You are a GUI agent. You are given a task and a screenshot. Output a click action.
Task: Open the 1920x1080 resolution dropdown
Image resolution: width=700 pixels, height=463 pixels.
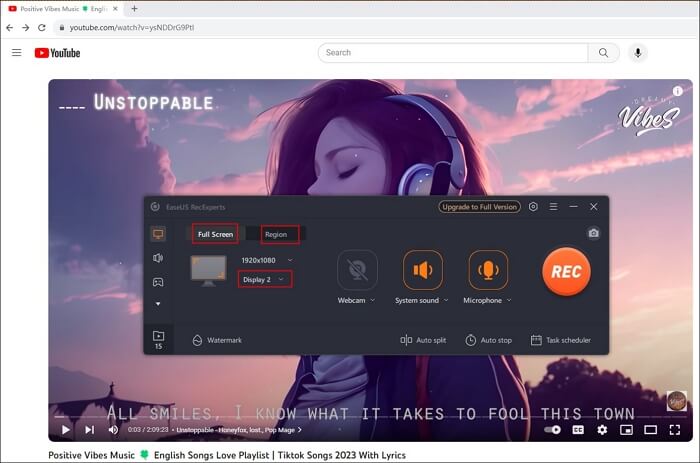[267, 260]
